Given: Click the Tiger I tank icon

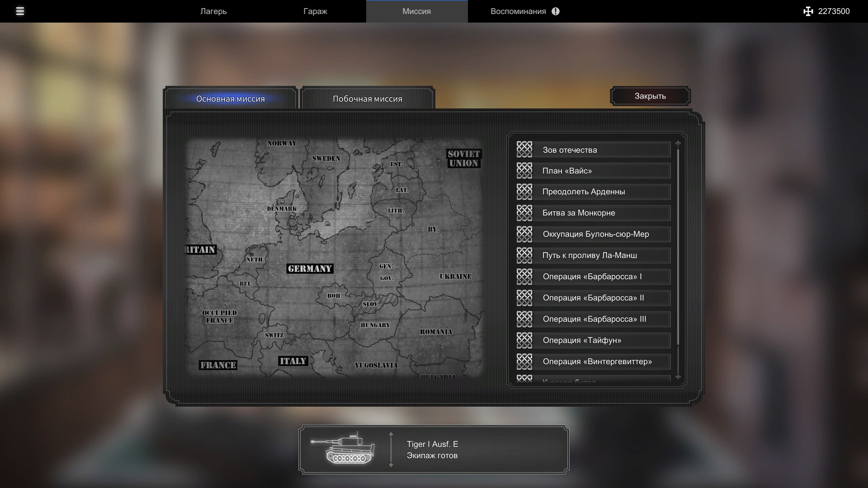Looking at the screenshot, I should click(344, 449).
